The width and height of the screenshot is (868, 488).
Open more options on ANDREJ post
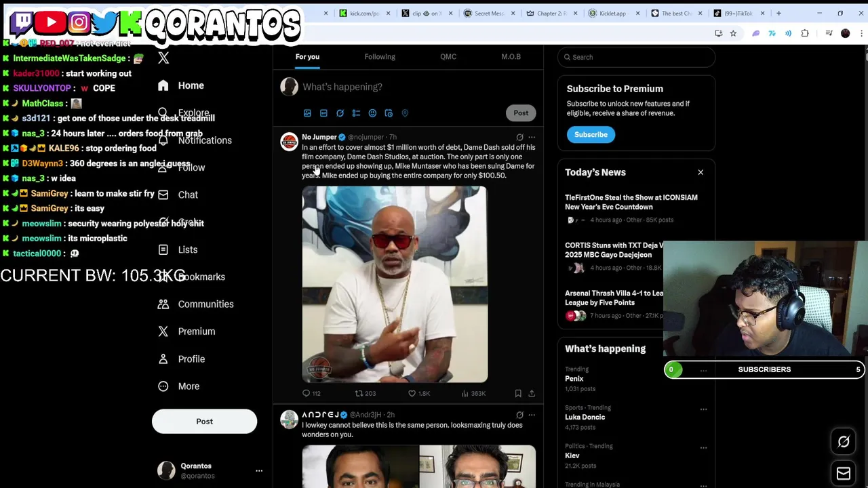point(532,415)
